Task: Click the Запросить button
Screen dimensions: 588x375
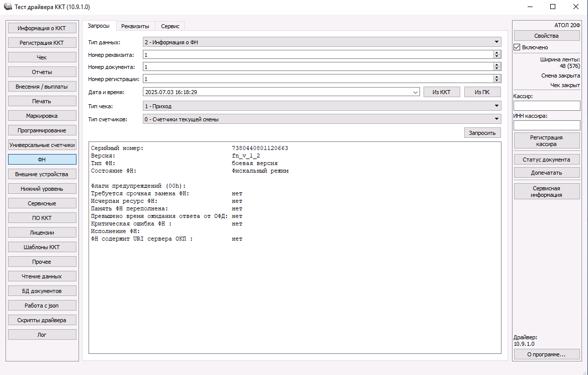Action: click(482, 133)
